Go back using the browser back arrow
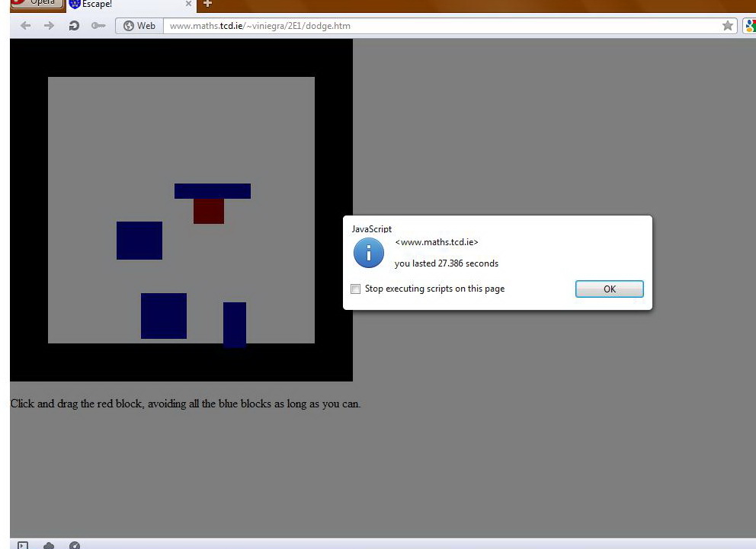Screen dimensions: 756x549 coord(26,26)
